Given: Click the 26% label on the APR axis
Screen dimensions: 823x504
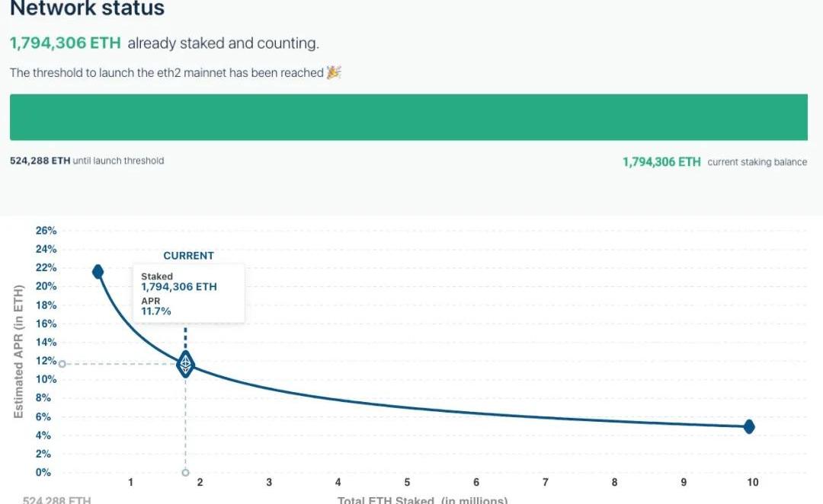Looking at the screenshot, I should (46, 231).
